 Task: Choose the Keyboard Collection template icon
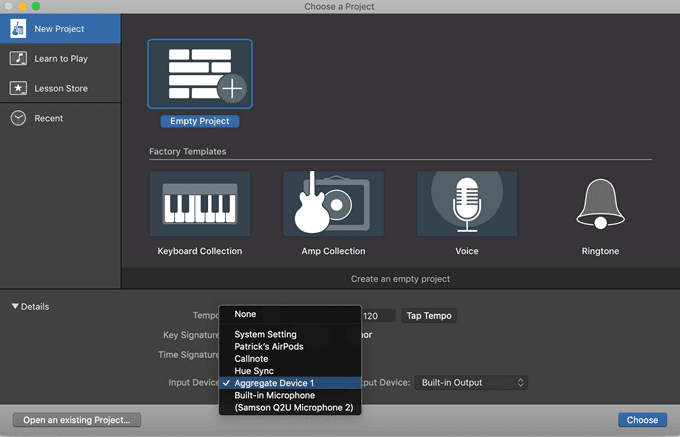tap(200, 204)
